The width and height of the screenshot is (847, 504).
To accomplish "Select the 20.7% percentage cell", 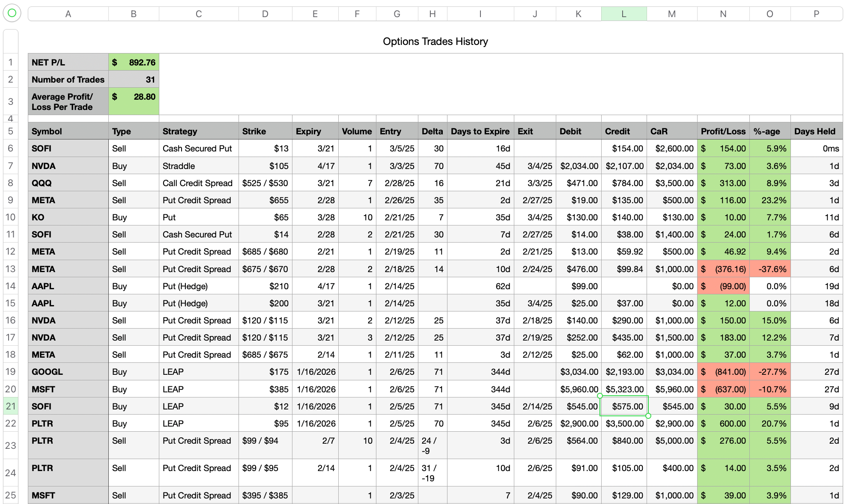I will pyautogui.click(x=770, y=424).
